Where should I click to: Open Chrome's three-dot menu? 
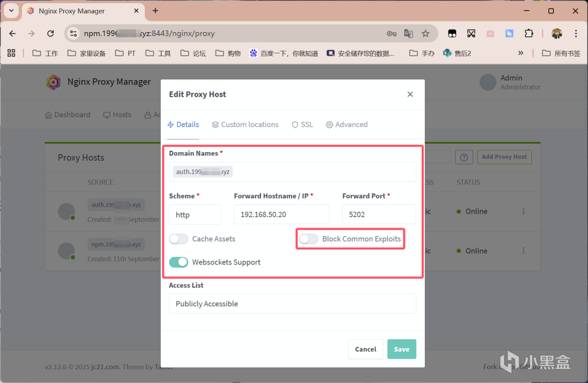pyautogui.click(x=576, y=34)
